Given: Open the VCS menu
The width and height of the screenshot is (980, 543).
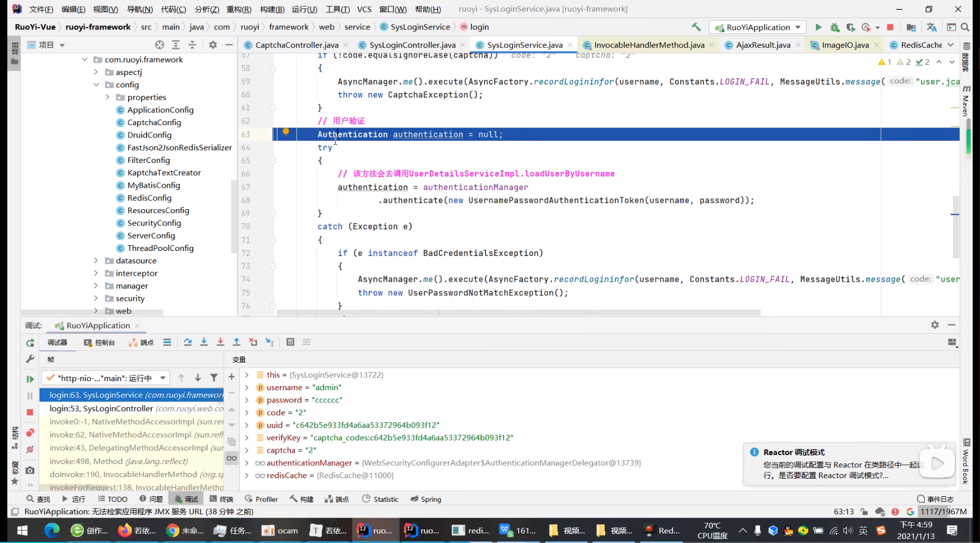Looking at the screenshot, I should click(364, 9).
